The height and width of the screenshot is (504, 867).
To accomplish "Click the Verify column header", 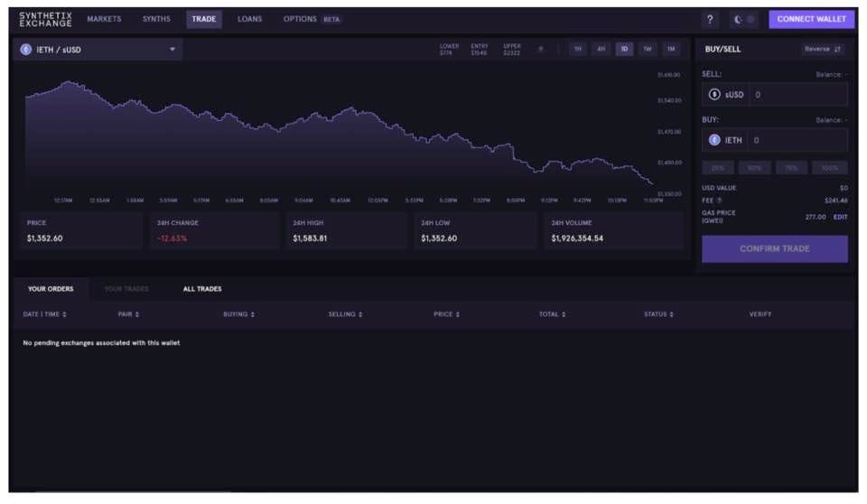I will point(760,314).
